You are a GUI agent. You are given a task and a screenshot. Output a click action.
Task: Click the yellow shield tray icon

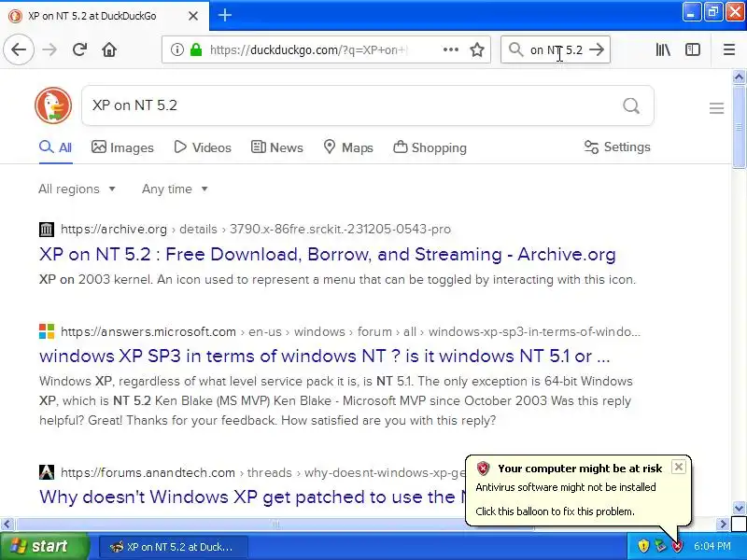[643, 545]
